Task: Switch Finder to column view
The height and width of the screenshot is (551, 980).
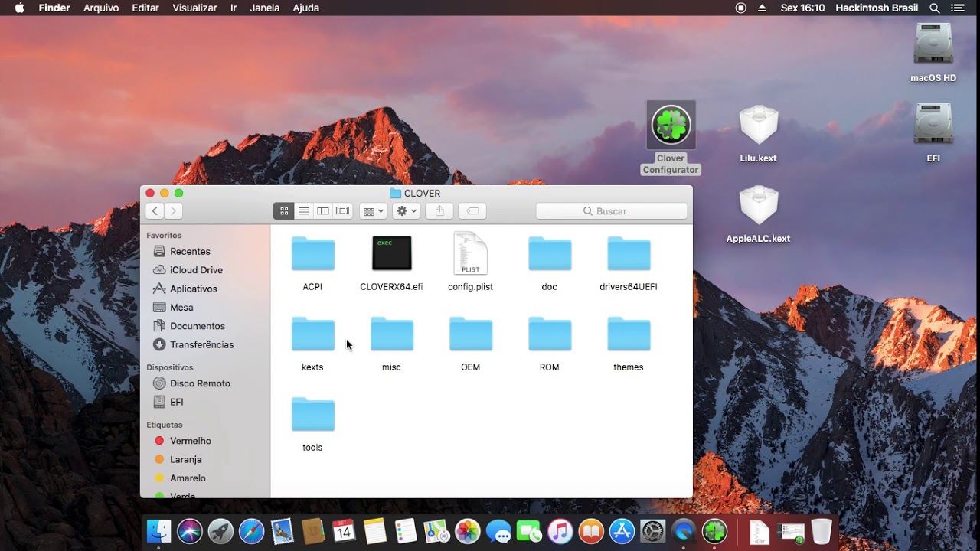Action: (x=323, y=210)
